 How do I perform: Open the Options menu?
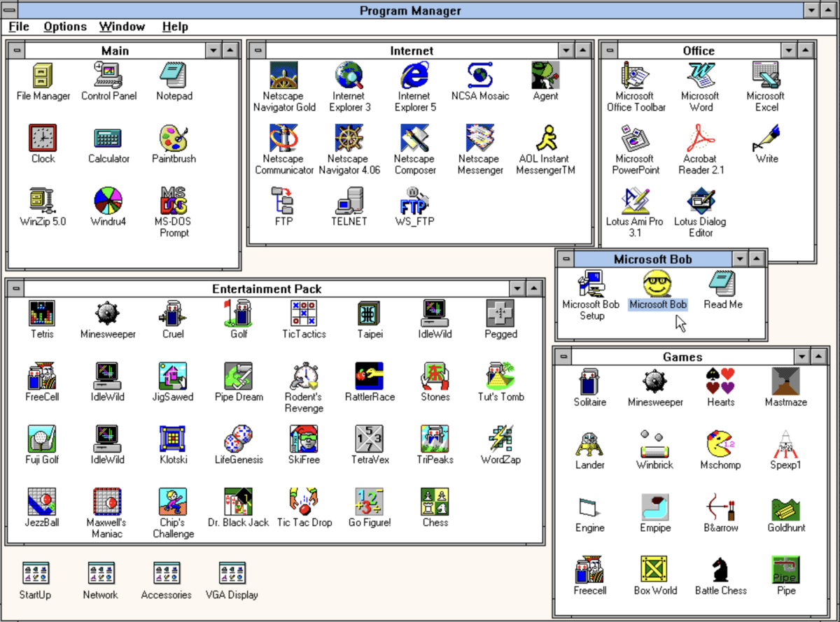click(65, 27)
